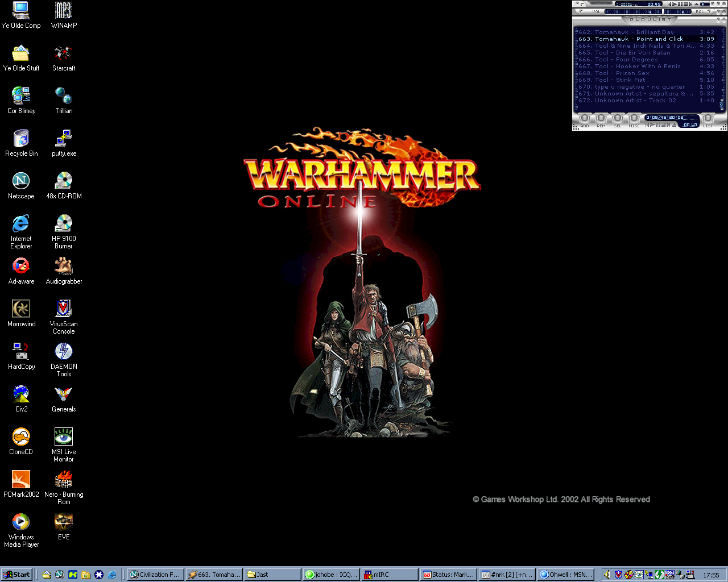Open the Start menu
Viewport: 728px width, 582px height.
click(16, 575)
